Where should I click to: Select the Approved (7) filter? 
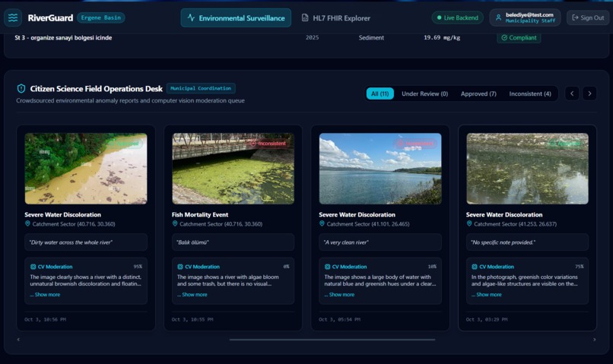click(478, 93)
